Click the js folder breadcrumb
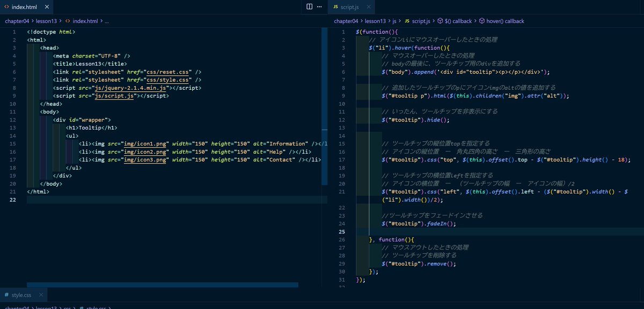 click(x=396, y=21)
